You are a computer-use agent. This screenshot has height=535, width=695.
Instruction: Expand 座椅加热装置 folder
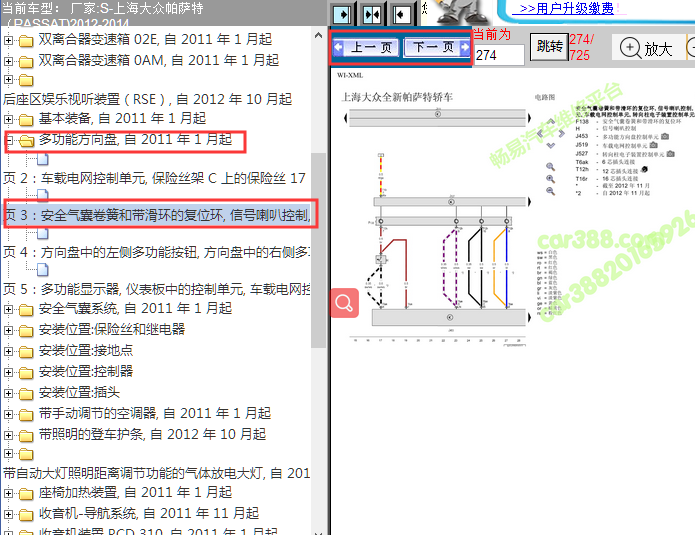click(8, 493)
